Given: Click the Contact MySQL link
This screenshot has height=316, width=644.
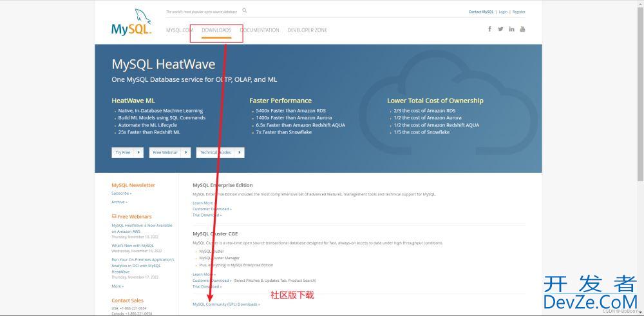Looking at the screenshot, I should pyautogui.click(x=481, y=12).
